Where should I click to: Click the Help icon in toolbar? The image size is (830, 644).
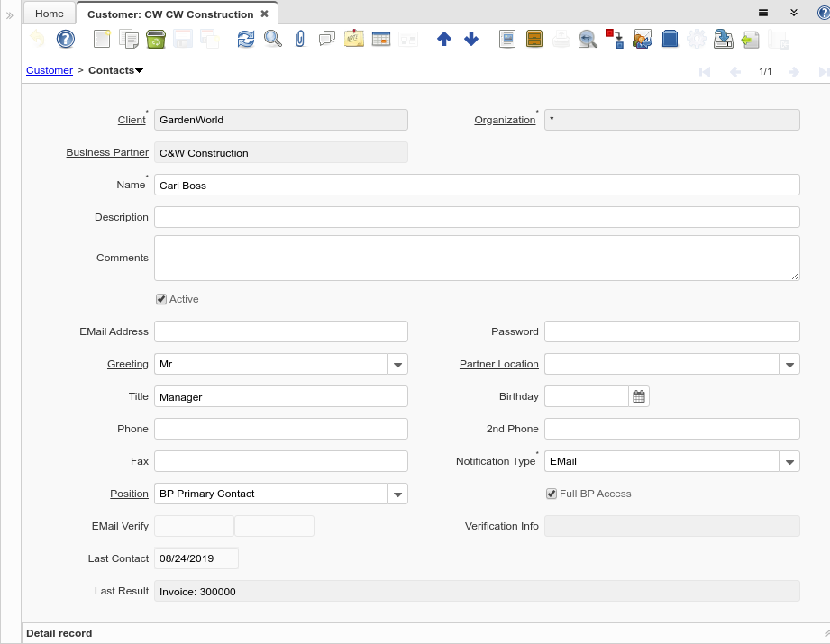pos(65,39)
